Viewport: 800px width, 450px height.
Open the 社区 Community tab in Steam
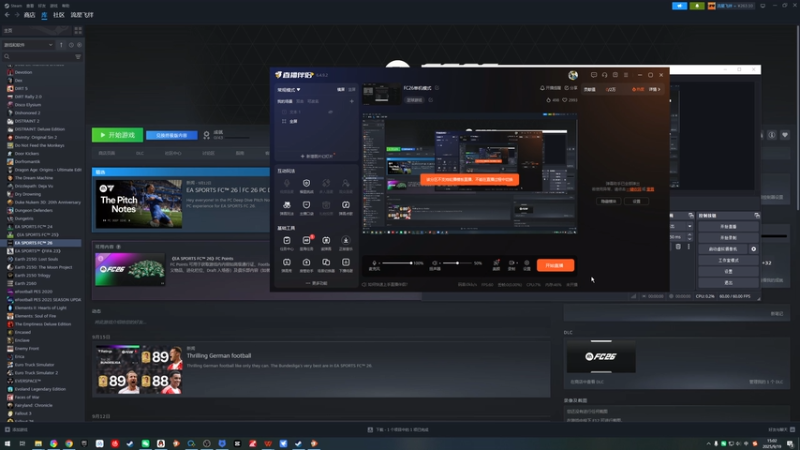click(59, 15)
